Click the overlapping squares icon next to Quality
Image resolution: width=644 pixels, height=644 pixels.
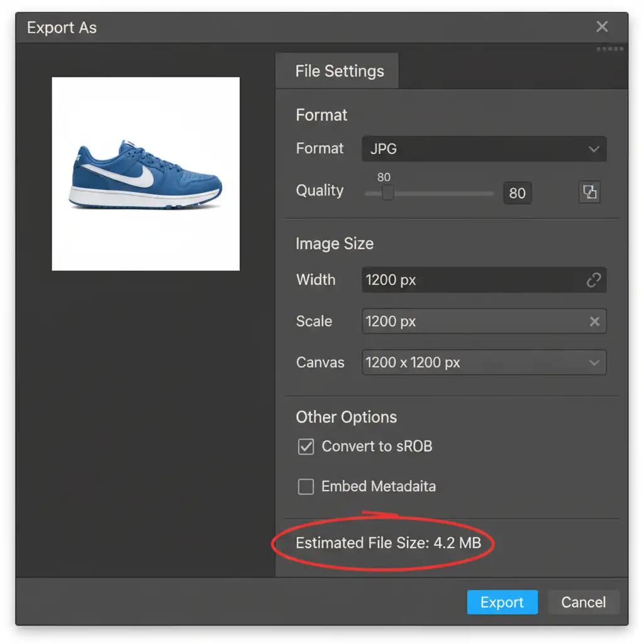[x=589, y=192]
